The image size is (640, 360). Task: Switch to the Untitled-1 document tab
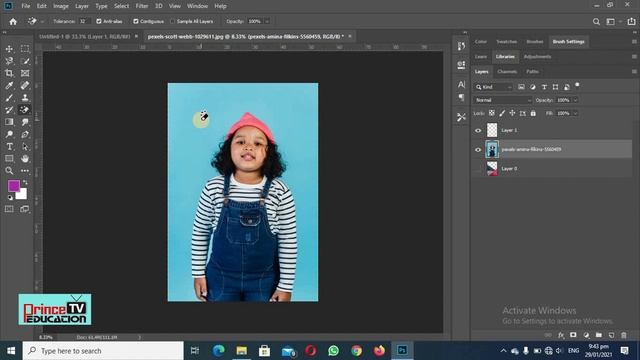(84, 36)
